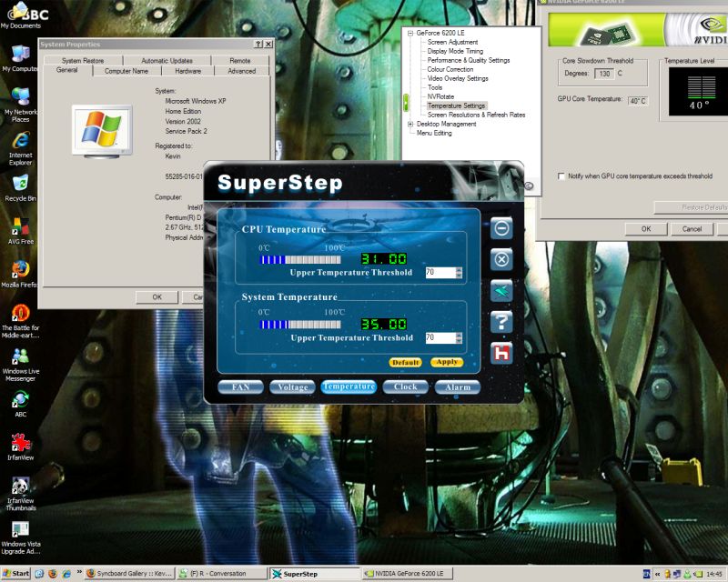Click the Default button in SuperStep

405,363
